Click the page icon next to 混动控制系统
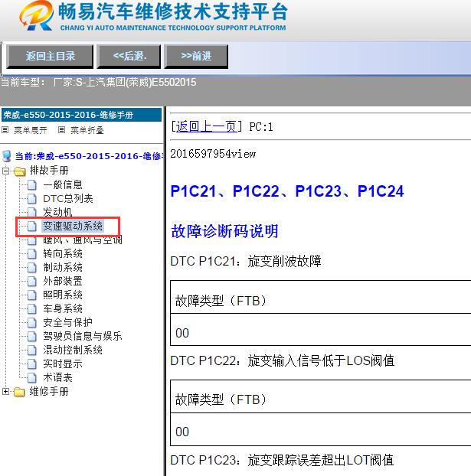Viewport: 471px width, 476px height. pyautogui.click(x=31, y=350)
